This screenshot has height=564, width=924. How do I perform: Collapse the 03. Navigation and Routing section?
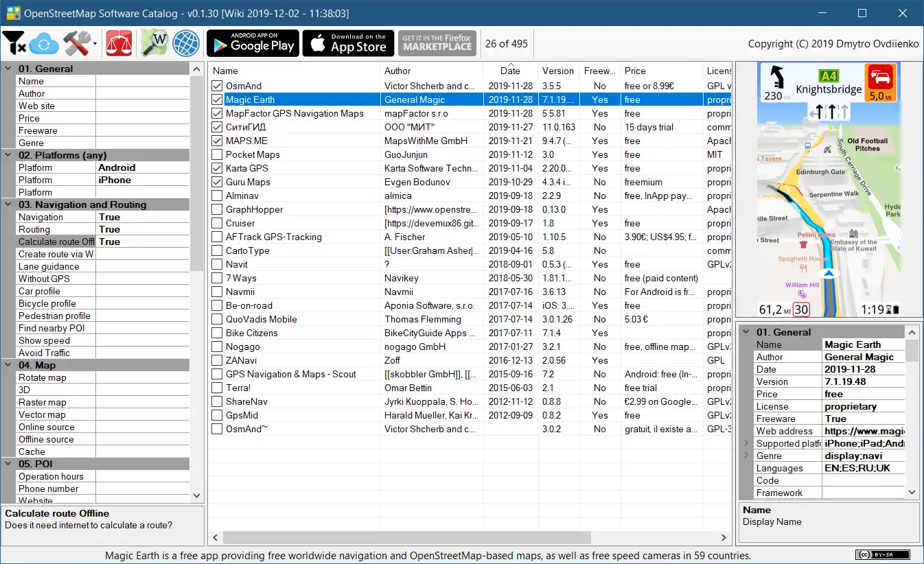pyautogui.click(x=8, y=204)
